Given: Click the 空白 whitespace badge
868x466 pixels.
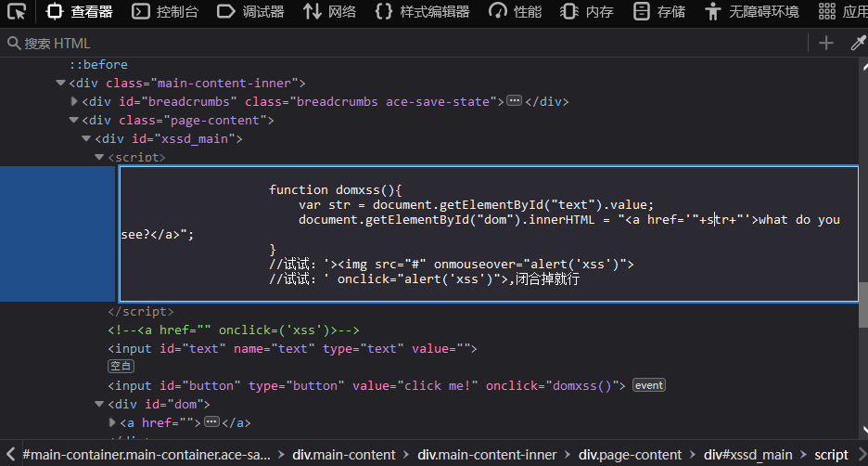Looking at the screenshot, I should 121,367.
